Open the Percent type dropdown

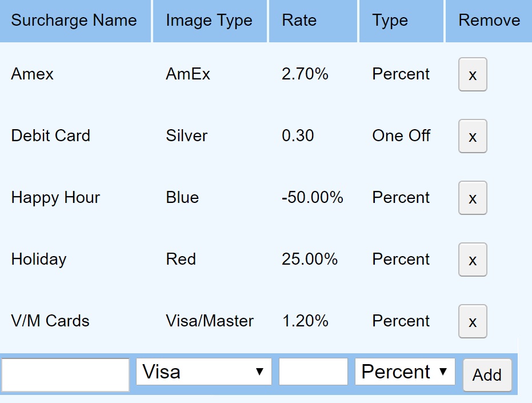point(405,372)
